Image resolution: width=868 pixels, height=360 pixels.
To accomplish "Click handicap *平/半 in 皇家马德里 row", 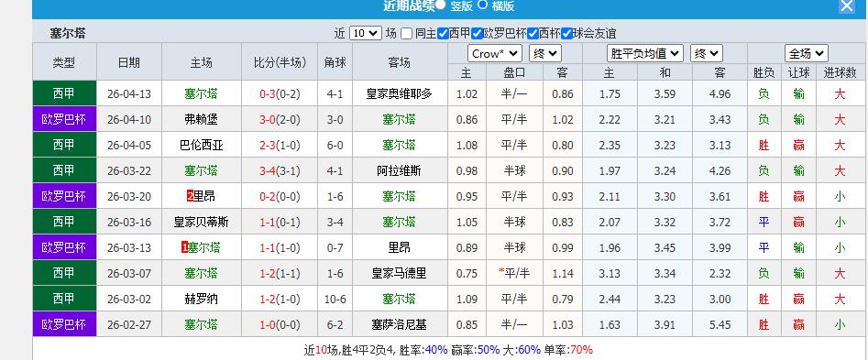I will tap(514, 273).
